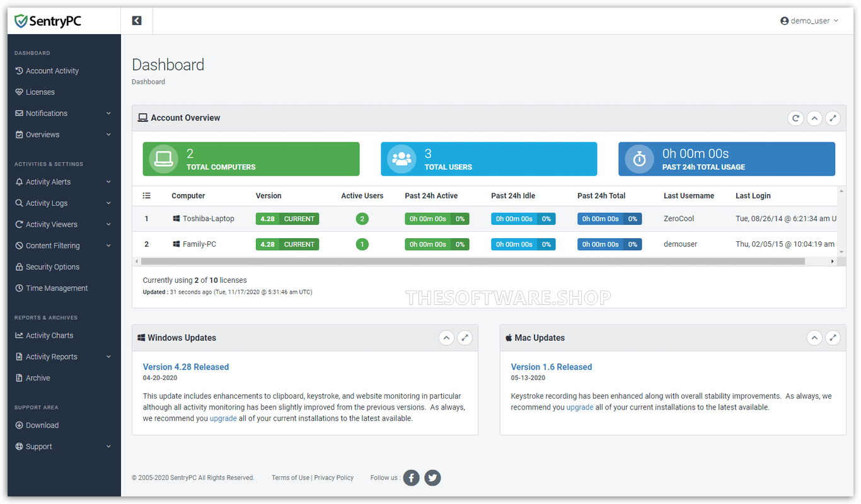Image resolution: width=861 pixels, height=504 pixels.
Task: Expand the Notifications menu
Action: coord(64,113)
